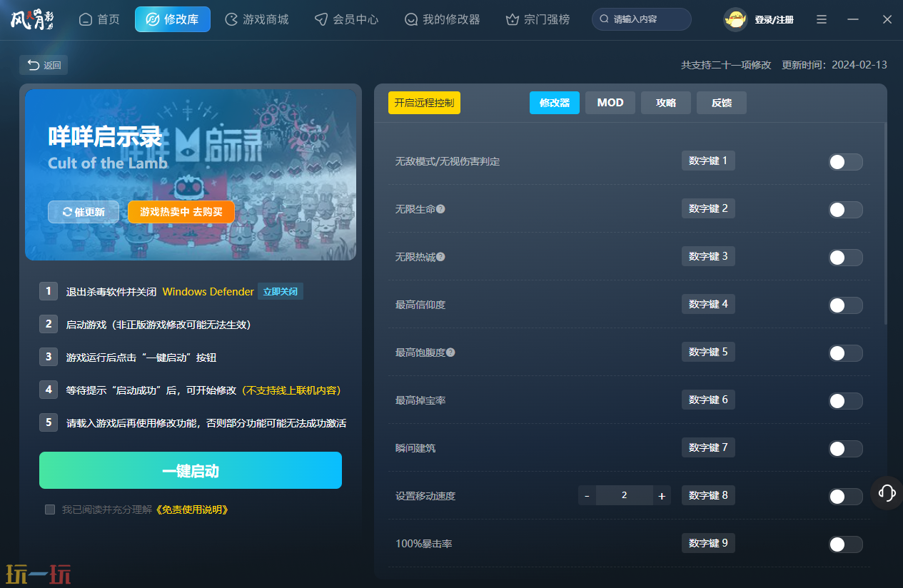Click 共支持二十一项修改 text
This screenshot has width=903, height=588.
click(x=726, y=65)
